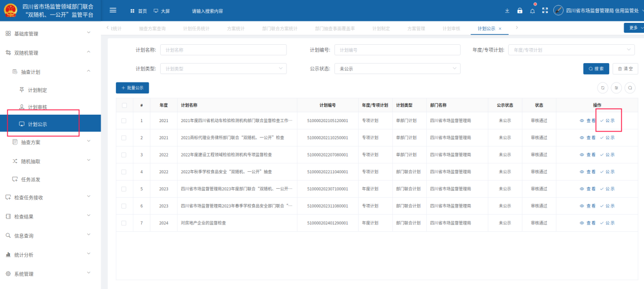Open the column settings icon button
The height and width of the screenshot is (289, 644).
617,88
